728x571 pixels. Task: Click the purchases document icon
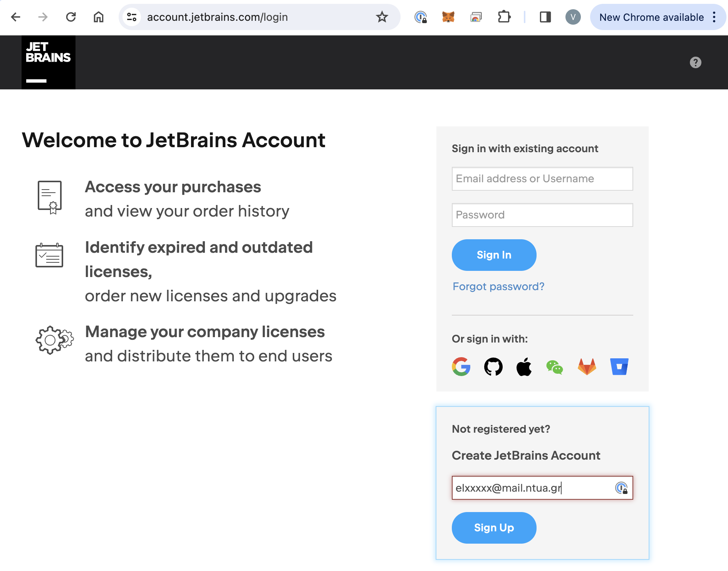tap(50, 197)
